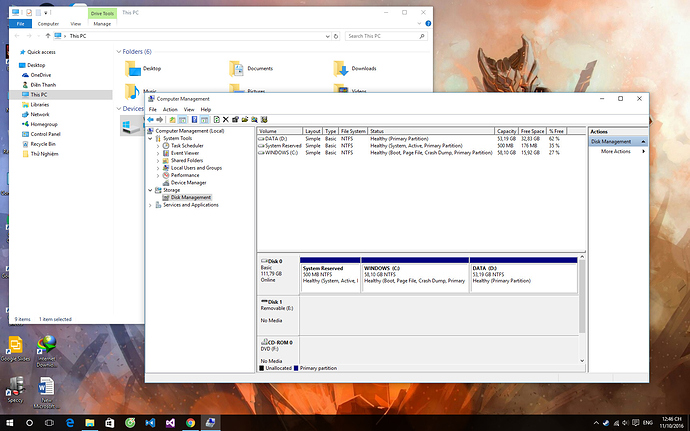Select Local Users and Groups node
Viewport: 690px width, 431px height.
point(196,168)
